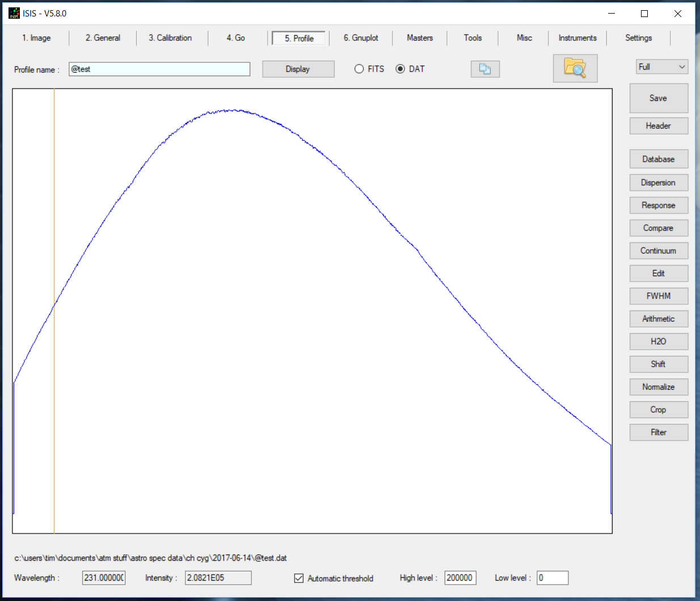This screenshot has height=601, width=700.
Task: Select the FITS radio button
Action: (x=359, y=69)
